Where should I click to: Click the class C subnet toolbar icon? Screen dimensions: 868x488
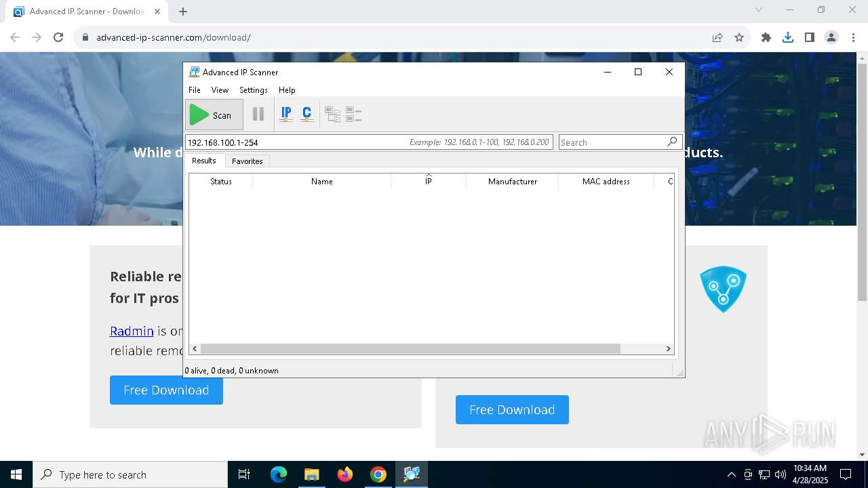pos(307,115)
